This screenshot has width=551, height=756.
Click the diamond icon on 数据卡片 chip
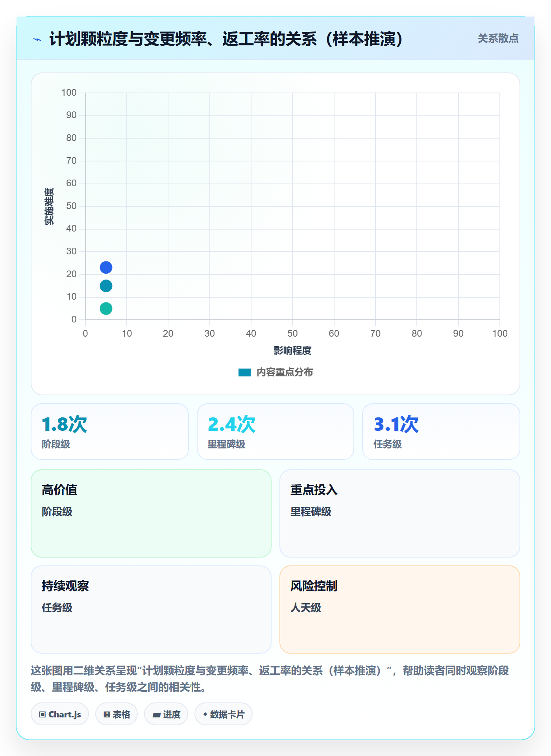[x=205, y=714]
